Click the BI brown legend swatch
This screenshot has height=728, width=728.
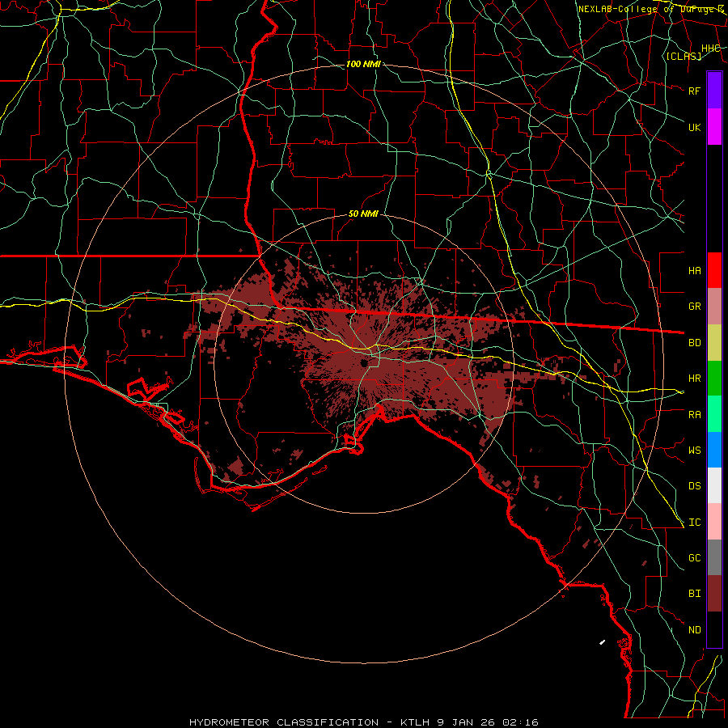pos(714,594)
